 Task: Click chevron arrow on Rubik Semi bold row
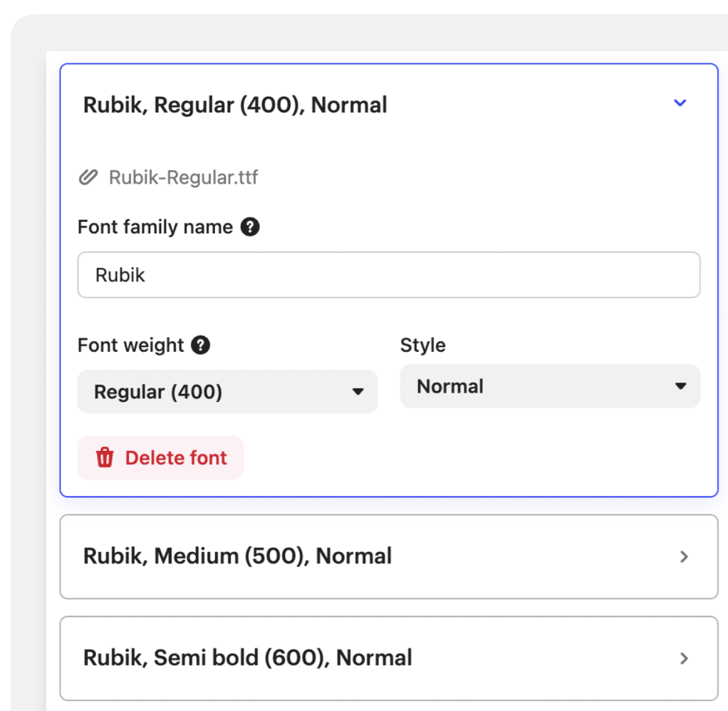(684, 658)
